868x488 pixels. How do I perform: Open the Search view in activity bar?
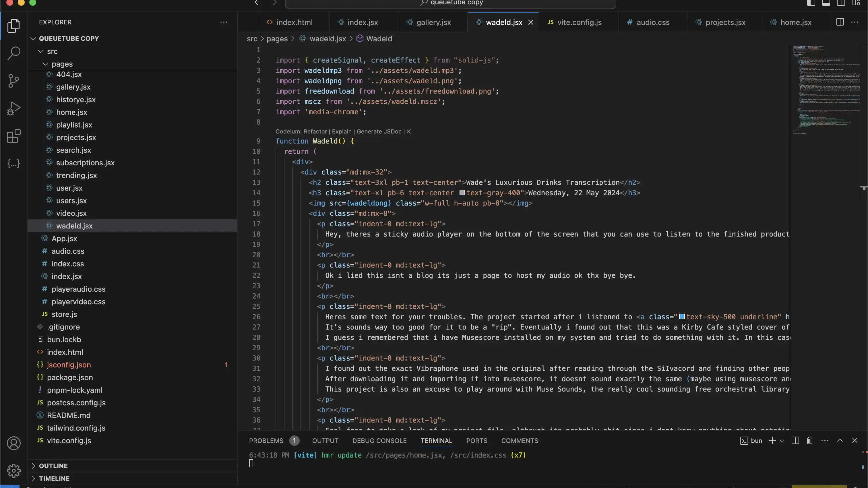(13, 53)
